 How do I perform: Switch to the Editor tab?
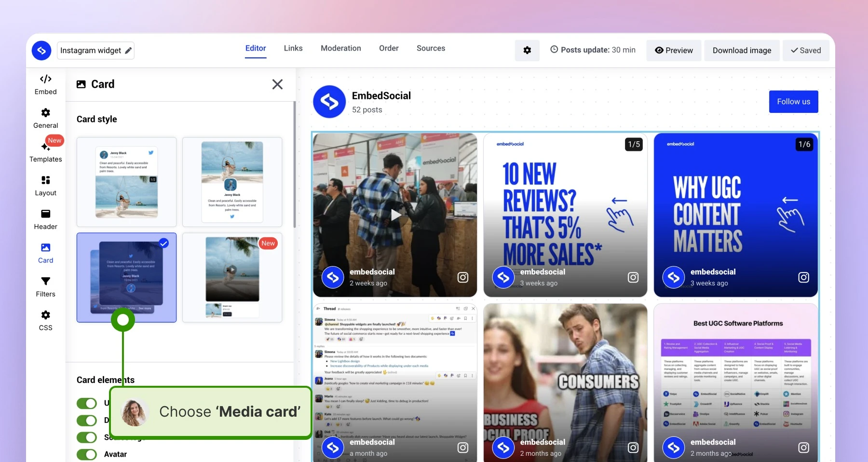coord(256,48)
